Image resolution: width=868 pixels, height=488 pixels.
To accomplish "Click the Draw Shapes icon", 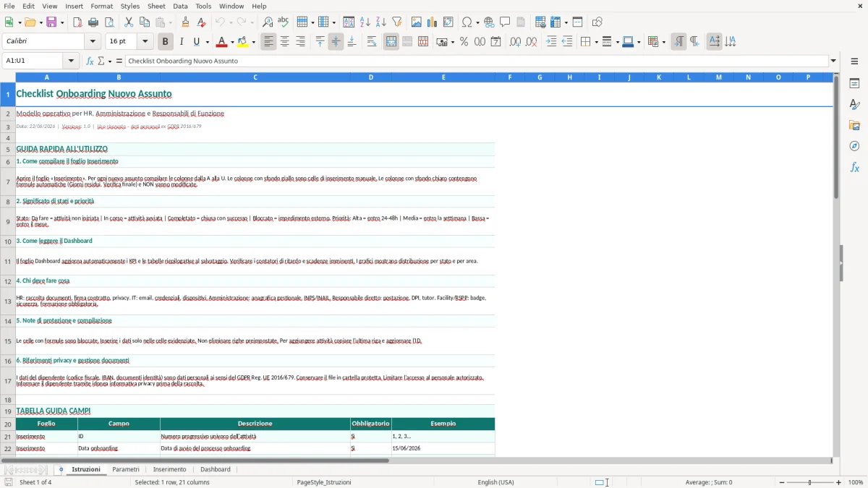I will coord(597,22).
